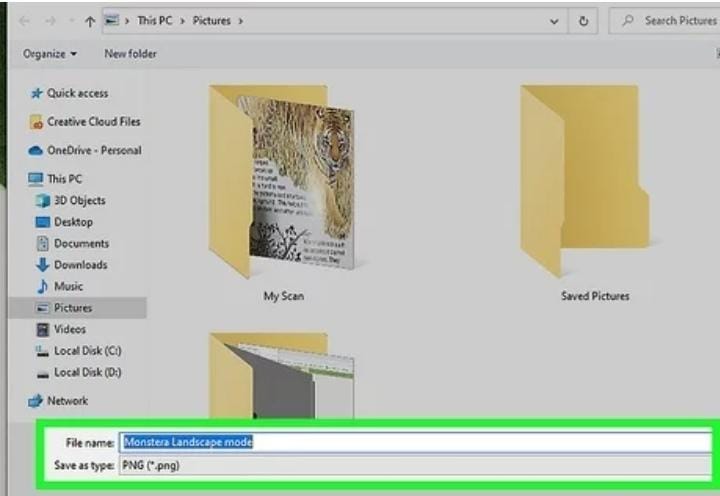The width and height of the screenshot is (720, 496).
Task: Click the OneDrive cloud icon
Action: 35,151
